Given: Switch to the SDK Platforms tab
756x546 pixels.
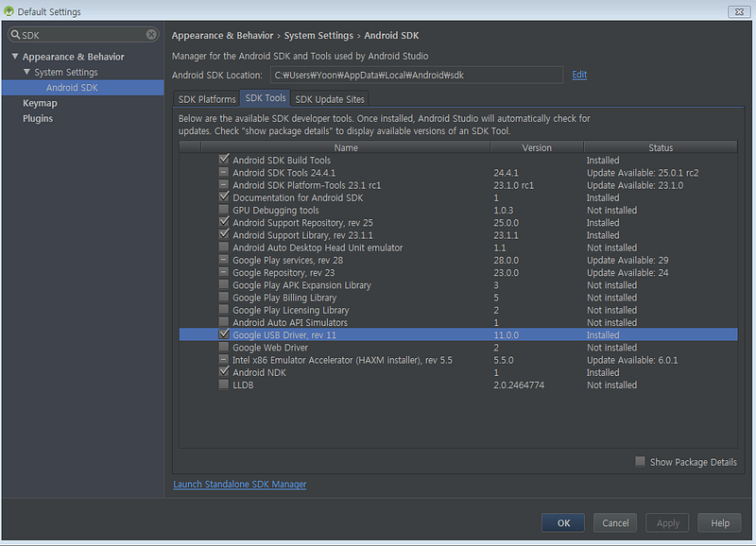Looking at the screenshot, I should (207, 99).
